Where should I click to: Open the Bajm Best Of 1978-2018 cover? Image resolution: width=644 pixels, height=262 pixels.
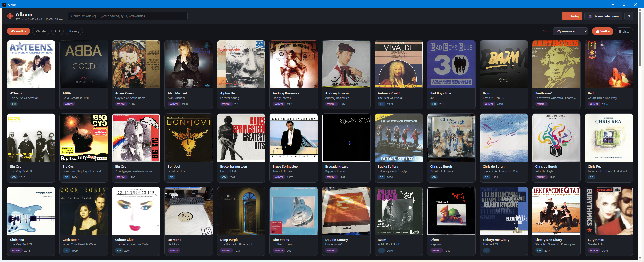point(504,64)
